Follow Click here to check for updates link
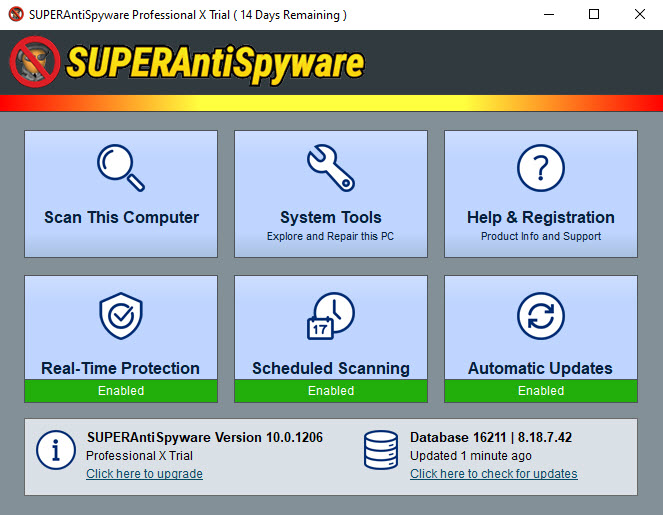Viewport: 663px width, 515px height. pos(493,474)
